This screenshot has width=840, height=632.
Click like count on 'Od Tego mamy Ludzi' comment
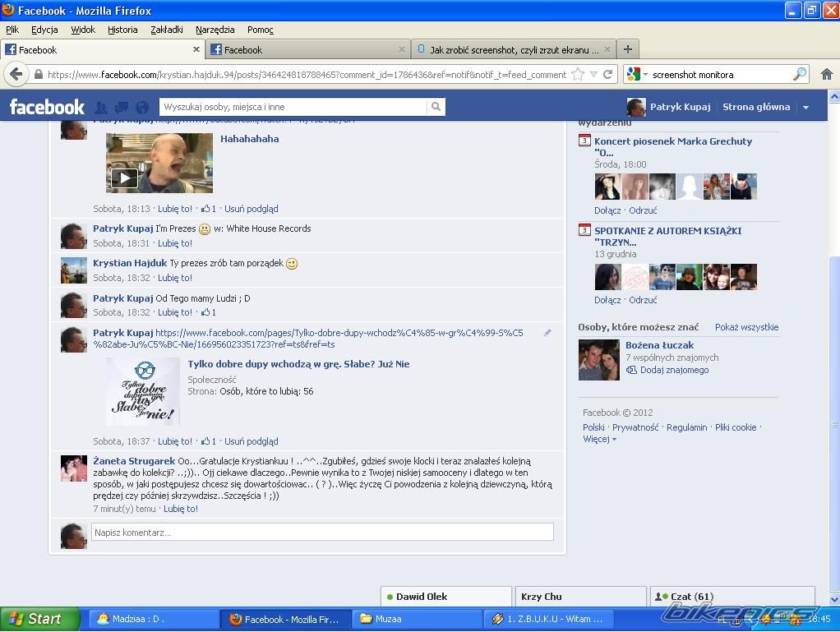pyautogui.click(x=209, y=312)
